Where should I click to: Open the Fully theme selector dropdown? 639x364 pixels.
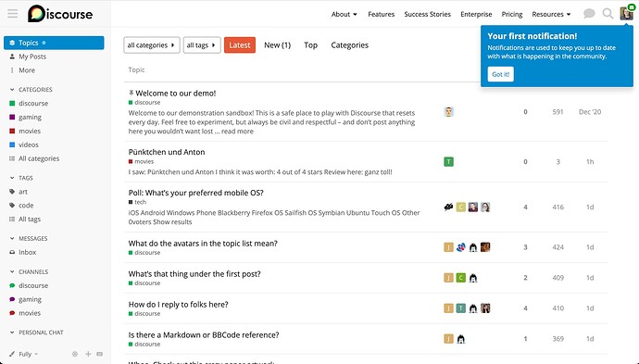(28, 354)
